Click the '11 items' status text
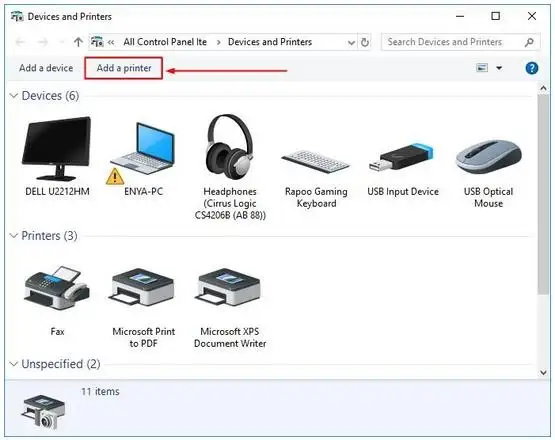Screen dimensions: 555x440 pyautogui.click(x=100, y=392)
